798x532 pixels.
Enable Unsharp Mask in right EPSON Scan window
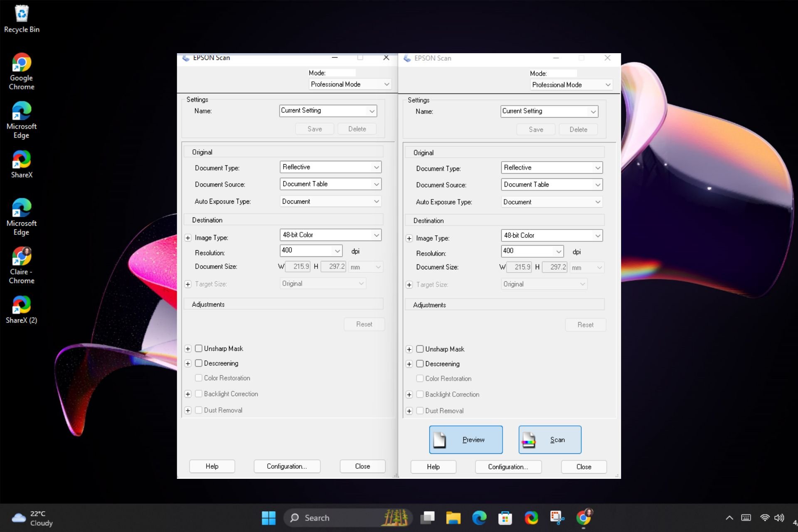pos(420,349)
